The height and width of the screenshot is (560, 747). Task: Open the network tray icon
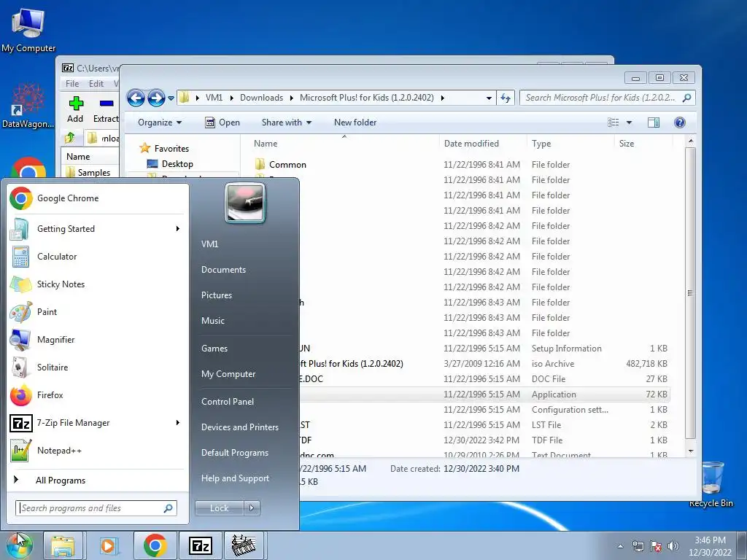[x=638, y=546]
